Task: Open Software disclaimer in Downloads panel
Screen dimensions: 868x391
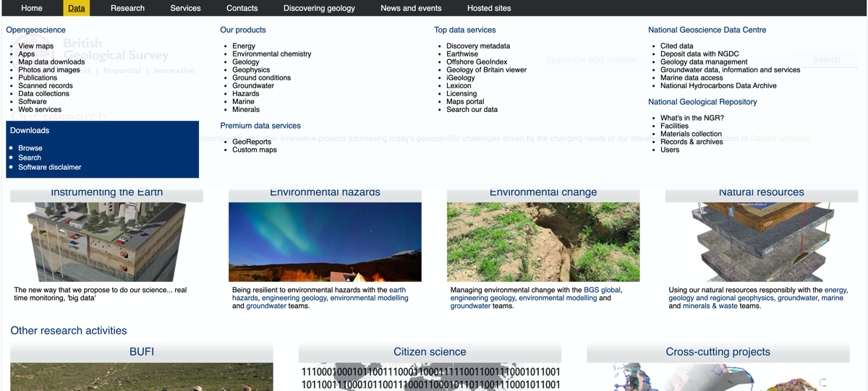Action: point(50,167)
